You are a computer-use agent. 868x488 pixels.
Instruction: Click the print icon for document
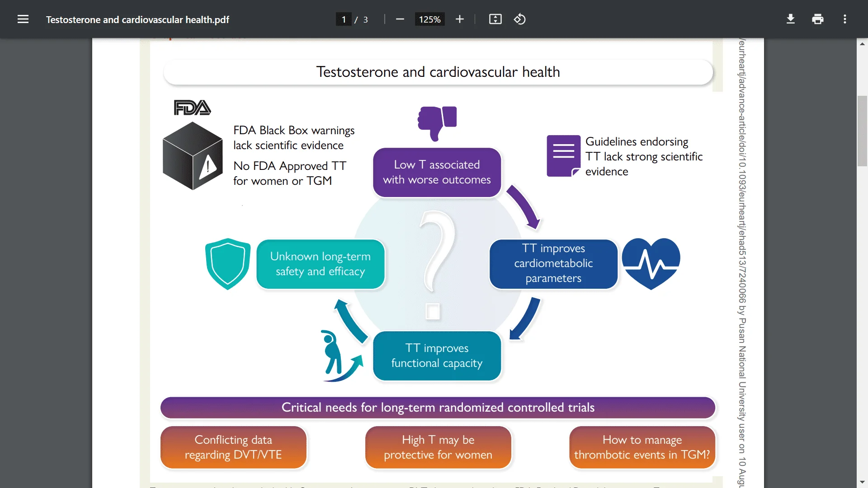tap(817, 19)
